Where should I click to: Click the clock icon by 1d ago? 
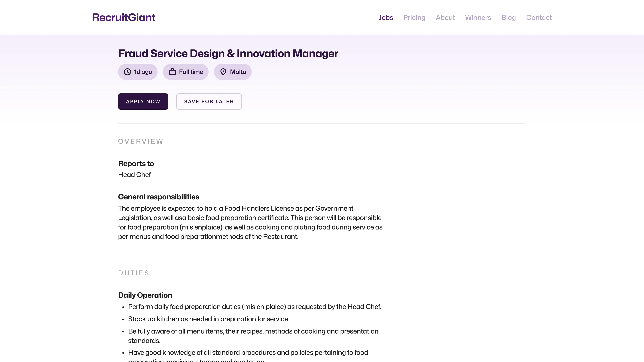[x=127, y=72]
